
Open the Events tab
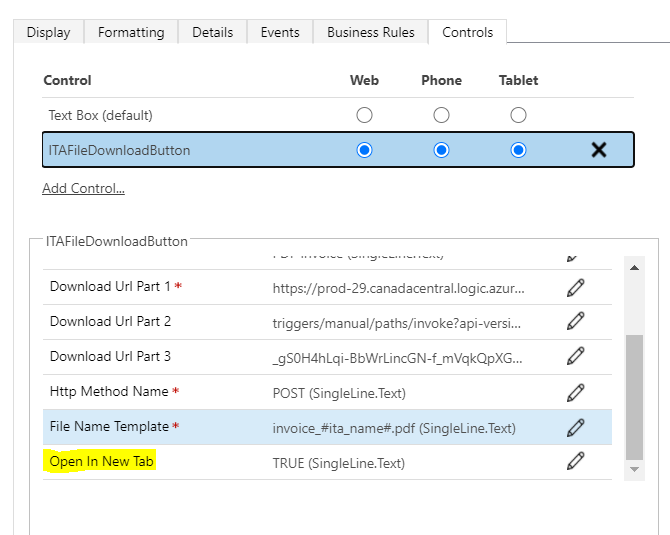point(280,32)
